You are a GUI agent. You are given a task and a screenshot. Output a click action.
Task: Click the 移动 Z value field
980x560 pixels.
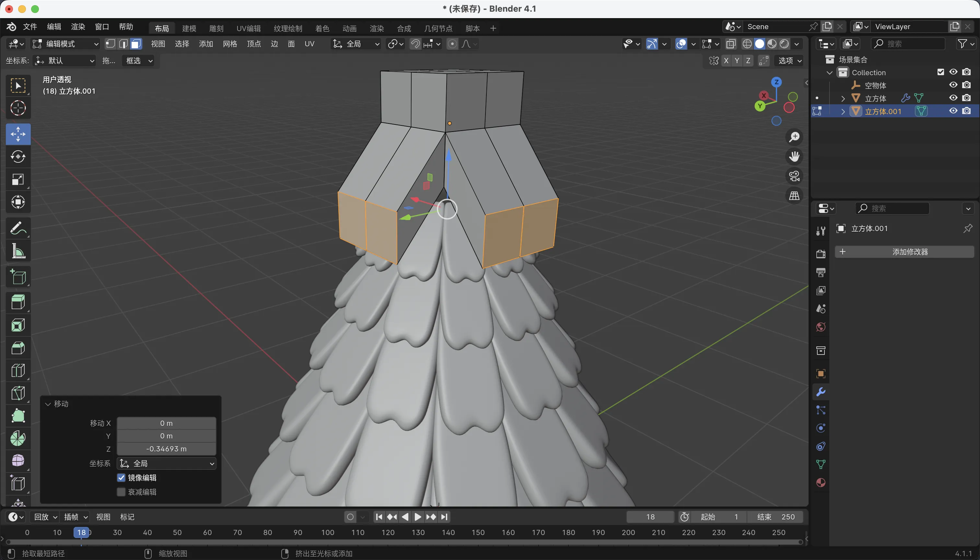coord(167,449)
